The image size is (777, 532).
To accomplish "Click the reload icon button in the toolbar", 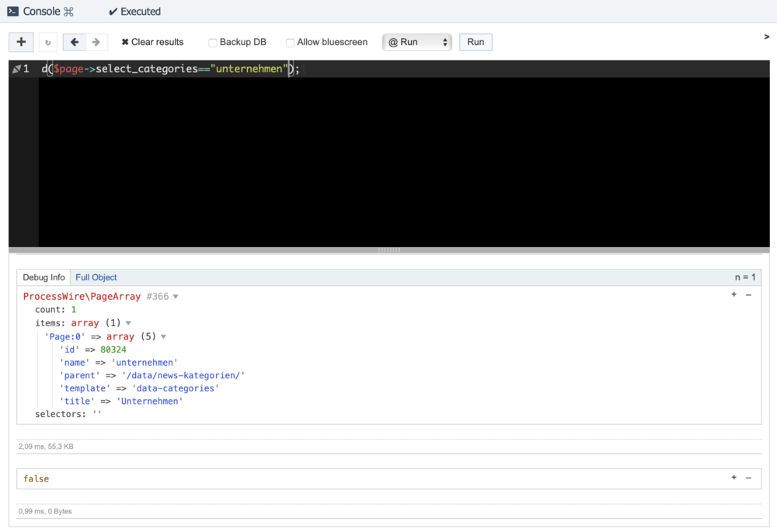I will (x=48, y=43).
